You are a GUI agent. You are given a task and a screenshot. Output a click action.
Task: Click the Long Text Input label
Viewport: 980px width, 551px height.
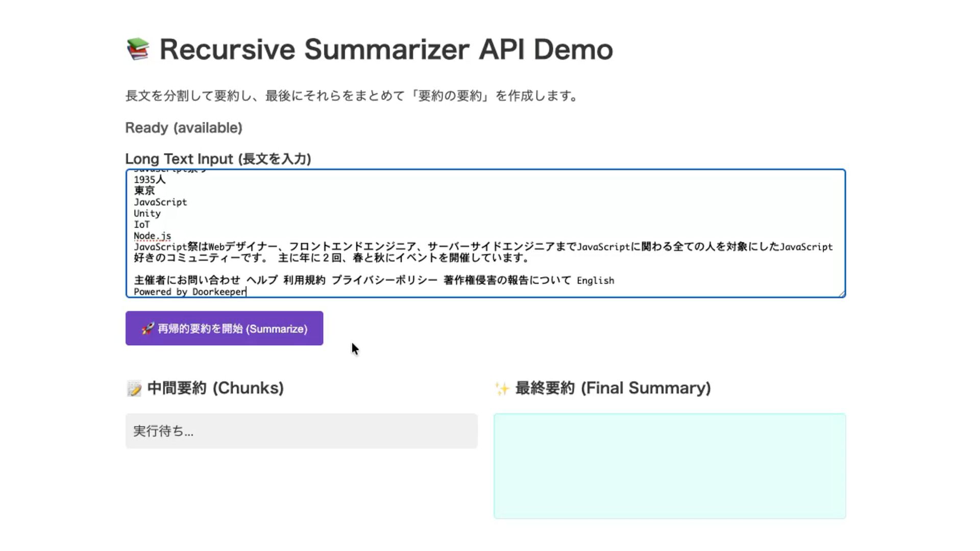(218, 159)
